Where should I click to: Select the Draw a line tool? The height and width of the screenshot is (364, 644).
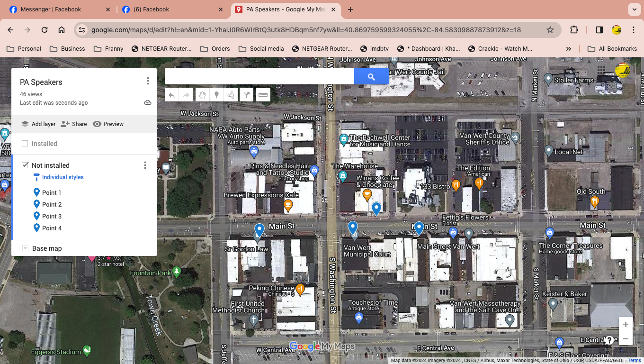[x=231, y=95]
